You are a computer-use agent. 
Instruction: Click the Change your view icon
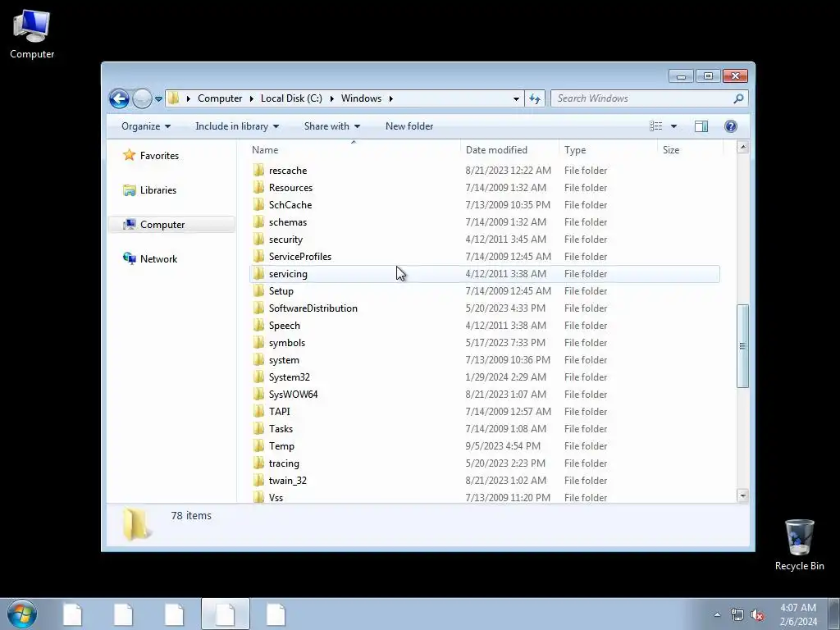pos(655,126)
